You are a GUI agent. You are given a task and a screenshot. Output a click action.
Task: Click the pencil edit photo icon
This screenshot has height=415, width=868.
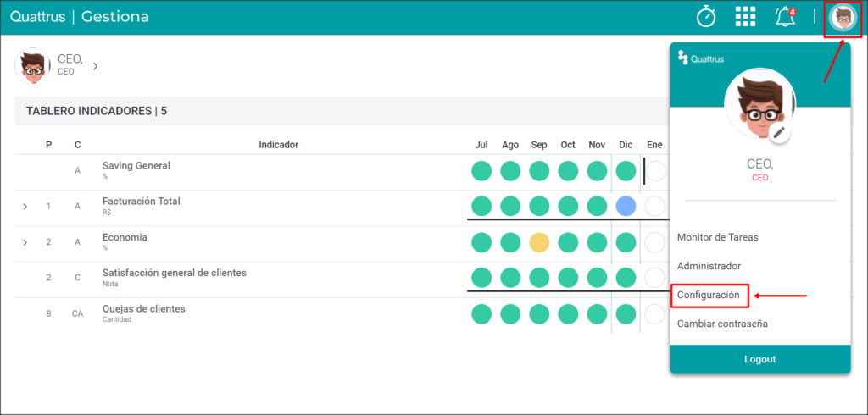pyautogui.click(x=779, y=133)
